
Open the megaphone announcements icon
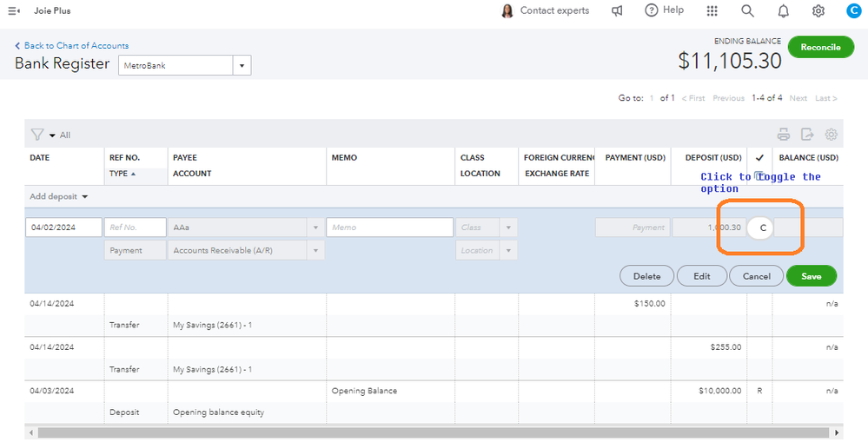618,10
